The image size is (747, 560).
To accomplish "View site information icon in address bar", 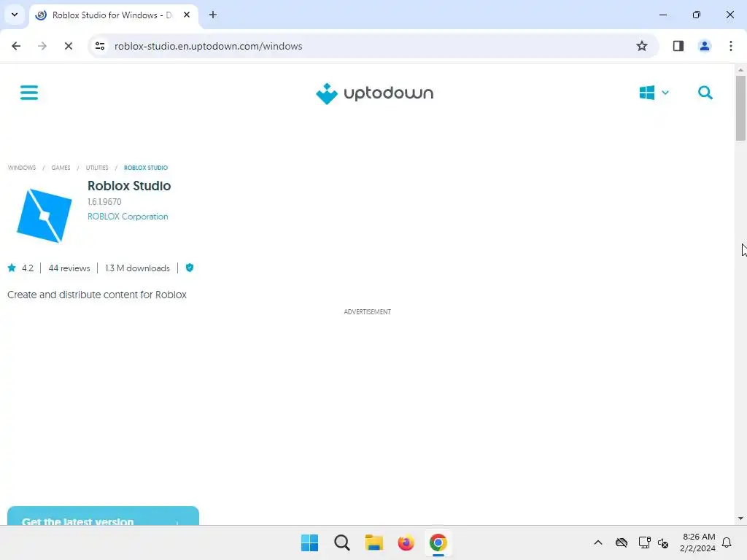I will [100, 46].
